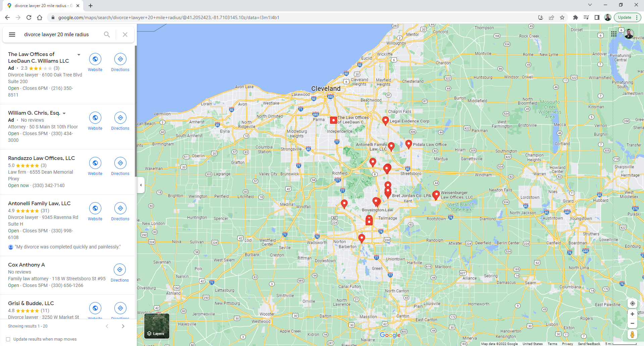Clear the search with X icon
This screenshot has height=346, width=644.
125,35
